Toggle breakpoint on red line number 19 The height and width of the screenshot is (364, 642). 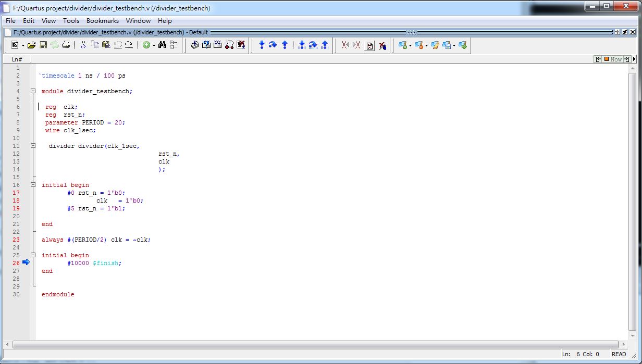click(x=16, y=208)
